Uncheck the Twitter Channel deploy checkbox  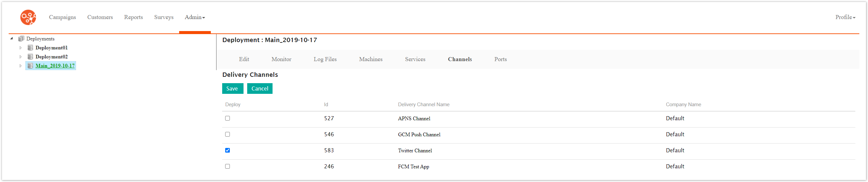coord(228,150)
